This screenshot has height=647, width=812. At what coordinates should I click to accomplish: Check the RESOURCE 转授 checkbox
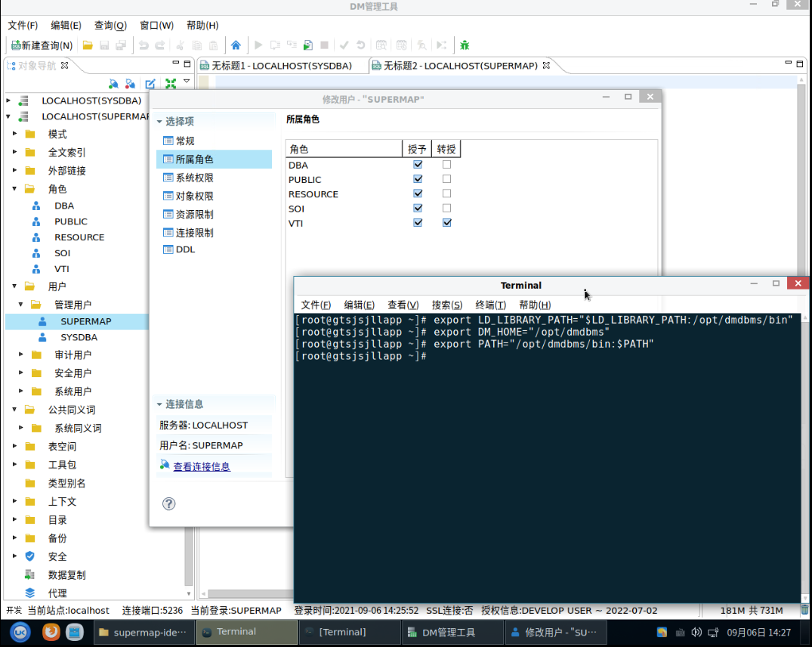click(447, 193)
